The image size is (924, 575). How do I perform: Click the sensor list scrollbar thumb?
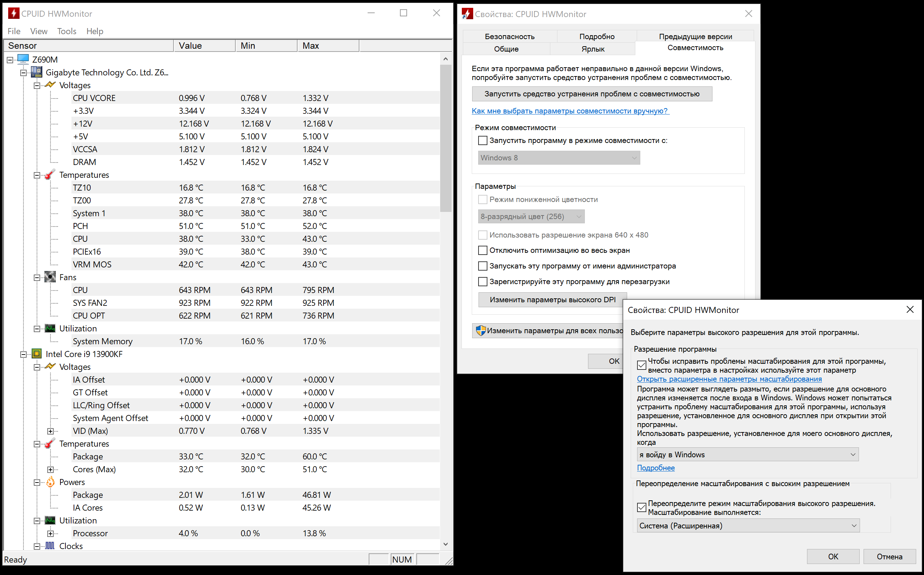coord(445,138)
